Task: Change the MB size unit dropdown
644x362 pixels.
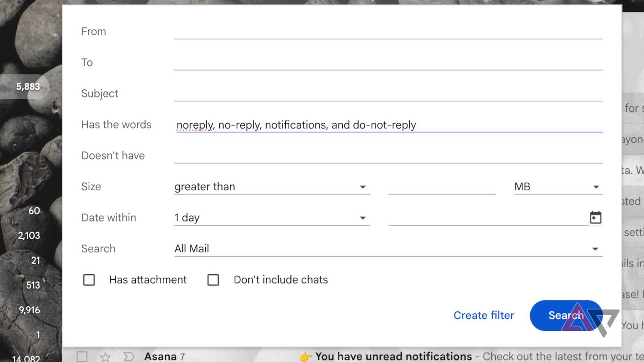Action: [558, 186]
